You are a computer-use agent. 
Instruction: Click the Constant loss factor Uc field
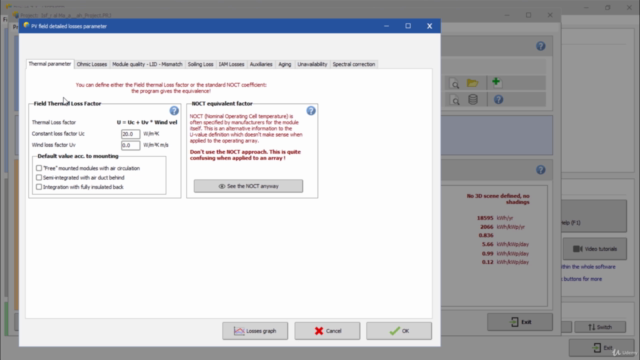[131, 134]
